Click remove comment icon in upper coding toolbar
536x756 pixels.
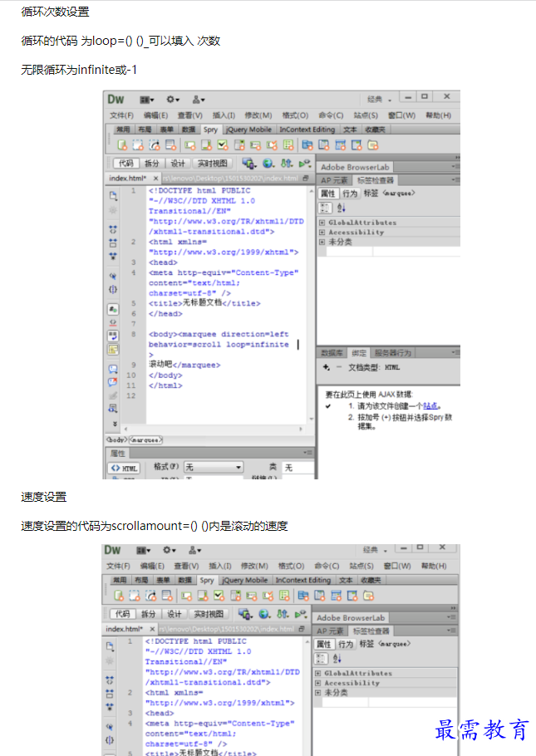coord(113,382)
